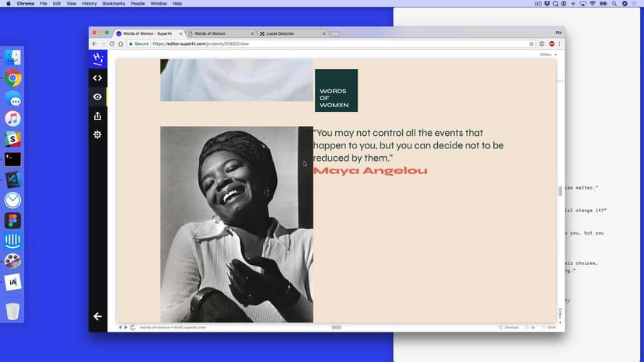Open the Bookmarks menu in menu bar
The image size is (644, 362).
114,4
